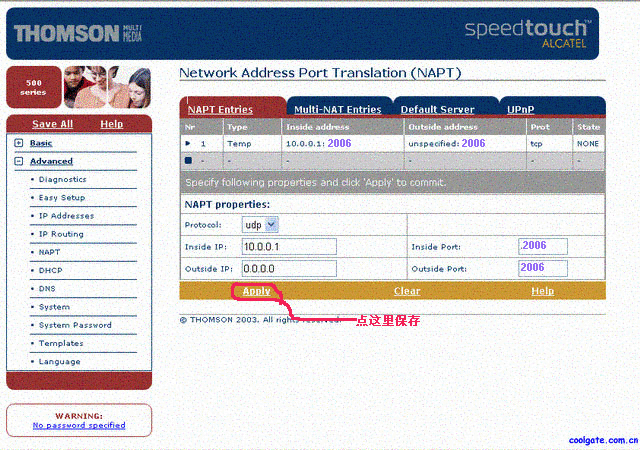Click the Outside Port input field
The height and width of the screenshot is (450, 640).
click(x=543, y=268)
